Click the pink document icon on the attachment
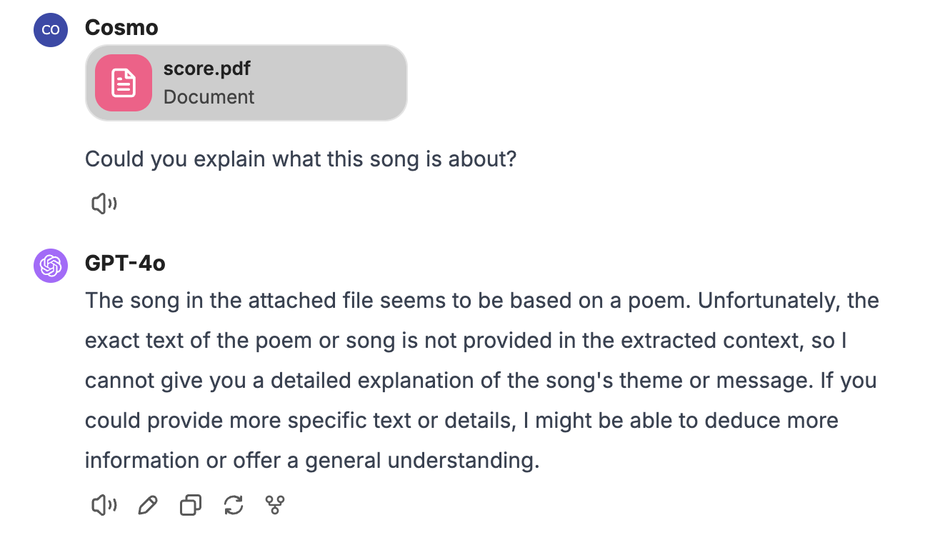The width and height of the screenshot is (940, 560). tap(124, 83)
